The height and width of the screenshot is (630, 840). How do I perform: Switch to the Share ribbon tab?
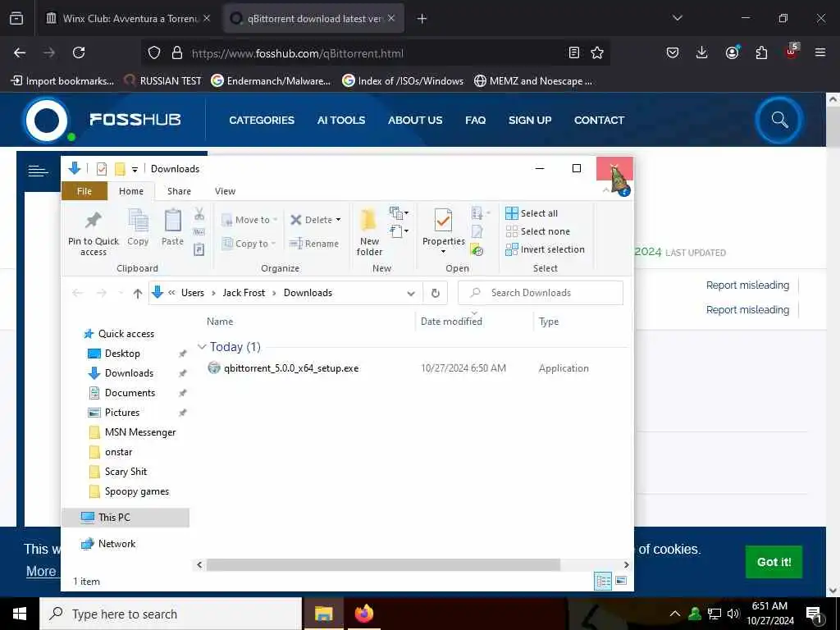pyautogui.click(x=179, y=191)
